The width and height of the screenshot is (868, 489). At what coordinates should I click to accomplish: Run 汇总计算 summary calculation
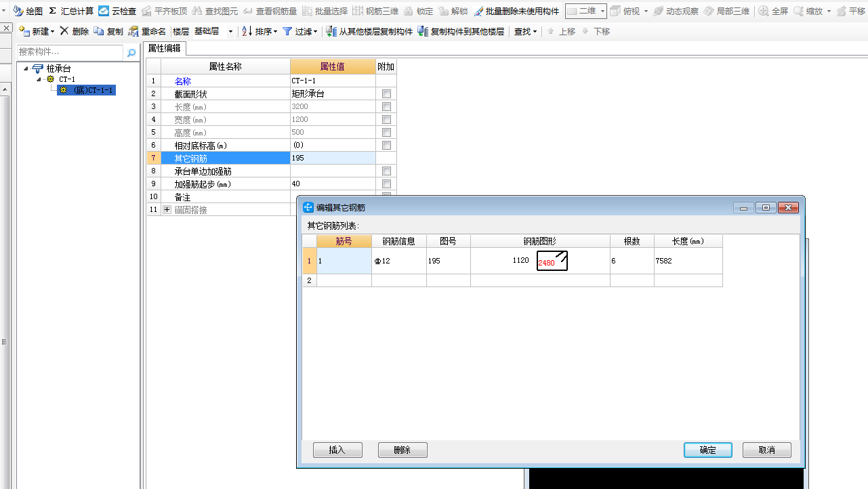tap(70, 12)
